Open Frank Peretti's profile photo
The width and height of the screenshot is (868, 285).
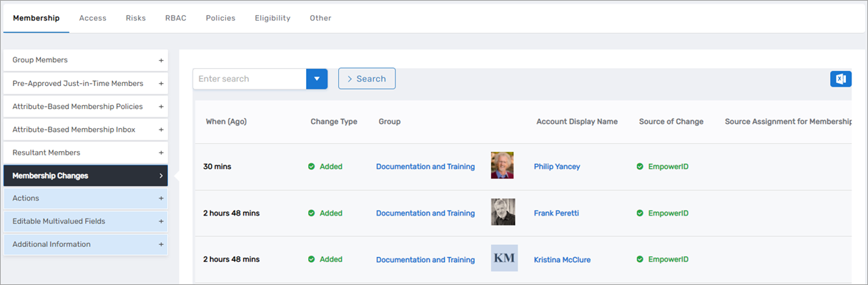tap(503, 212)
